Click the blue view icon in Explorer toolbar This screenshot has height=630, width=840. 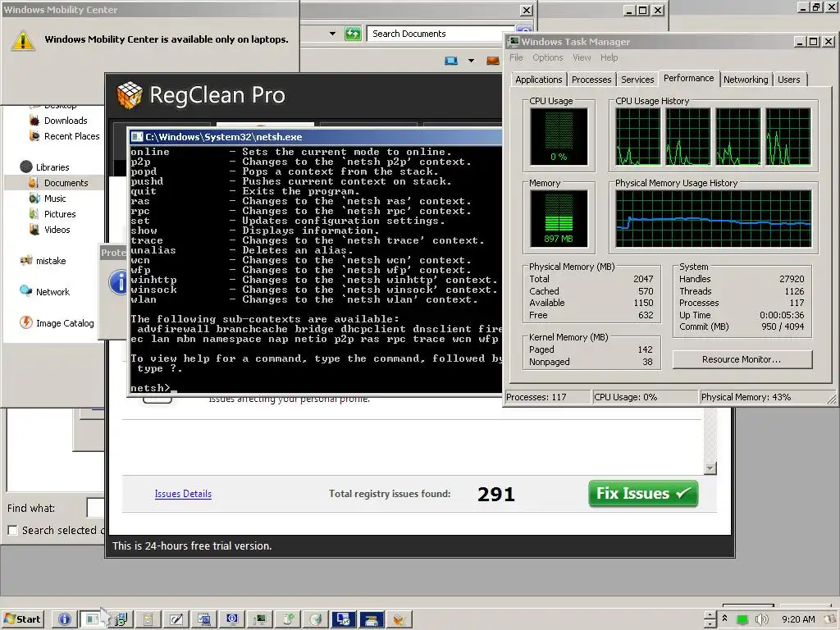coord(451,61)
